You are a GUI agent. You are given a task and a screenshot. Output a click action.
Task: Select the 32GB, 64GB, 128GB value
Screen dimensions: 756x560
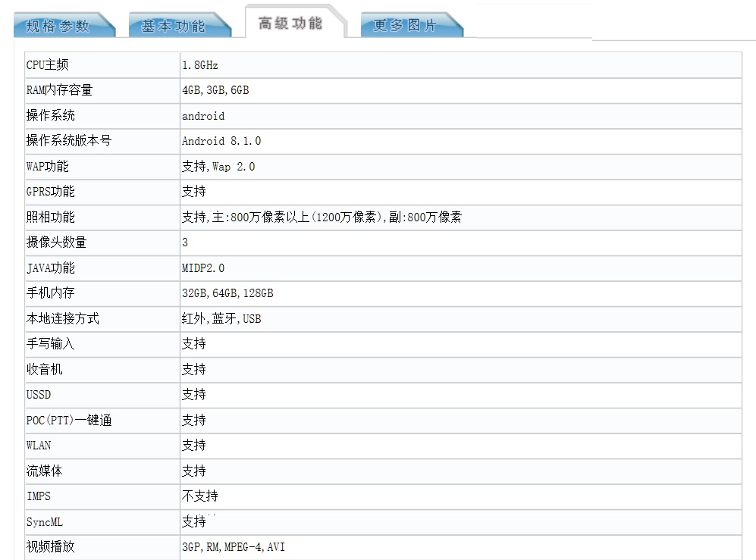pyautogui.click(x=227, y=293)
